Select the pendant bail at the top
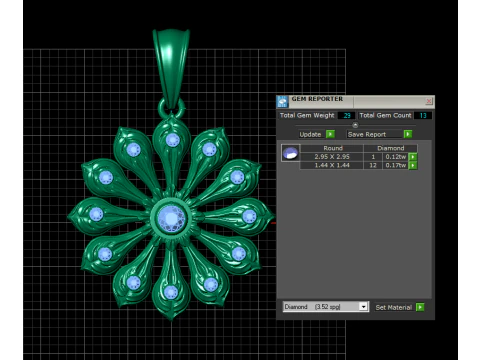The width and height of the screenshot is (480, 360). (x=171, y=68)
